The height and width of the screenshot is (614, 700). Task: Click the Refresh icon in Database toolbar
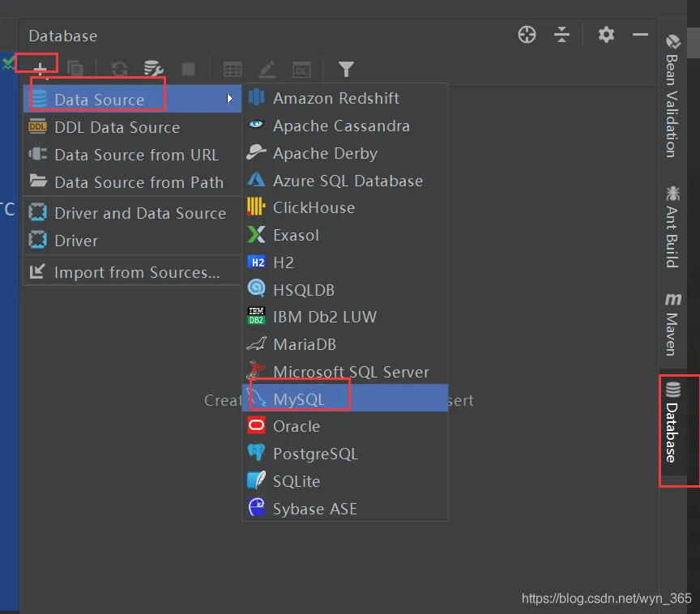click(119, 69)
